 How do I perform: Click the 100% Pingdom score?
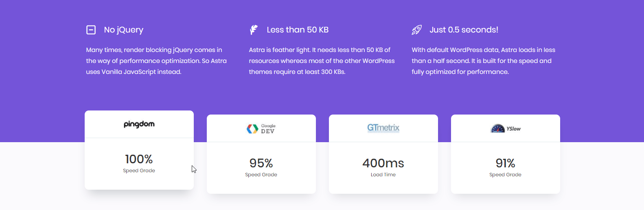pyautogui.click(x=139, y=159)
